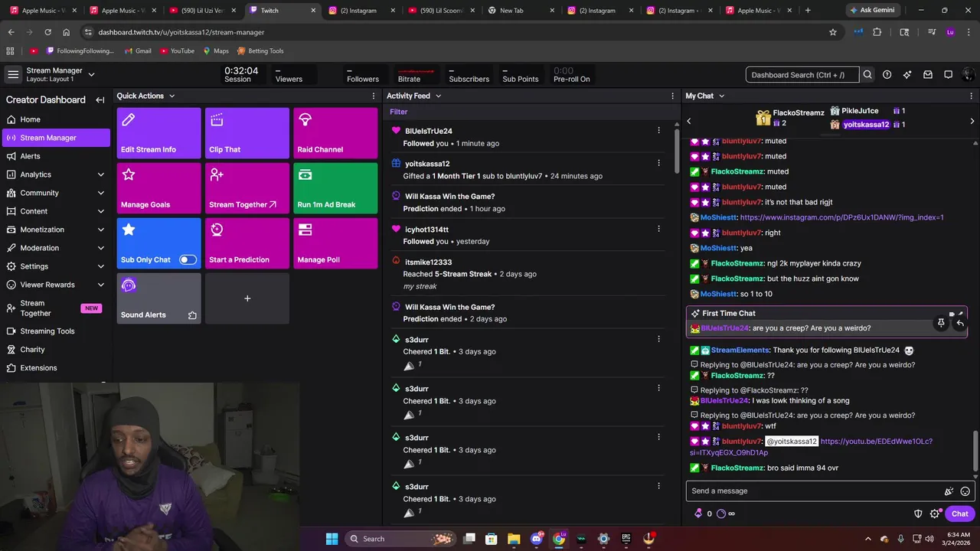Open the Help question mark icon
Image resolution: width=980 pixels, height=551 pixels.
pyautogui.click(x=887, y=75)
